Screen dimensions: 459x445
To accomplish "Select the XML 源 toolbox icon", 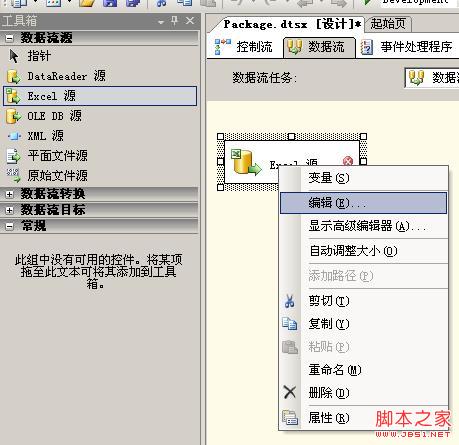I will (x=14, y=136).
